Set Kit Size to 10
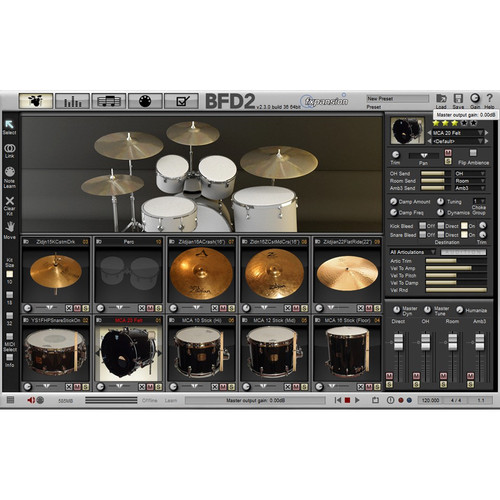Viewport: 500px width, 500px height. click(10, 274)
